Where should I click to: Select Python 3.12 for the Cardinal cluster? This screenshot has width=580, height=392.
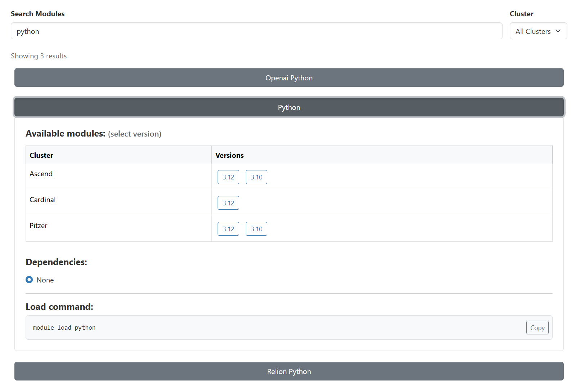point(228,203)
